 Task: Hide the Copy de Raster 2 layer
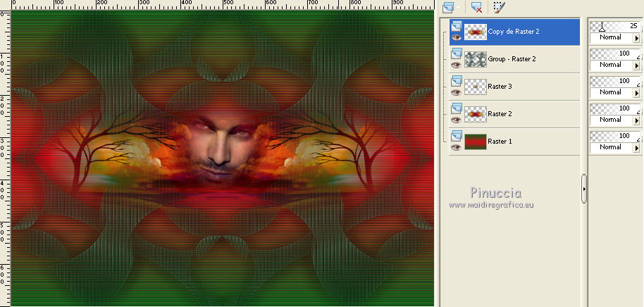click(456, 38)
